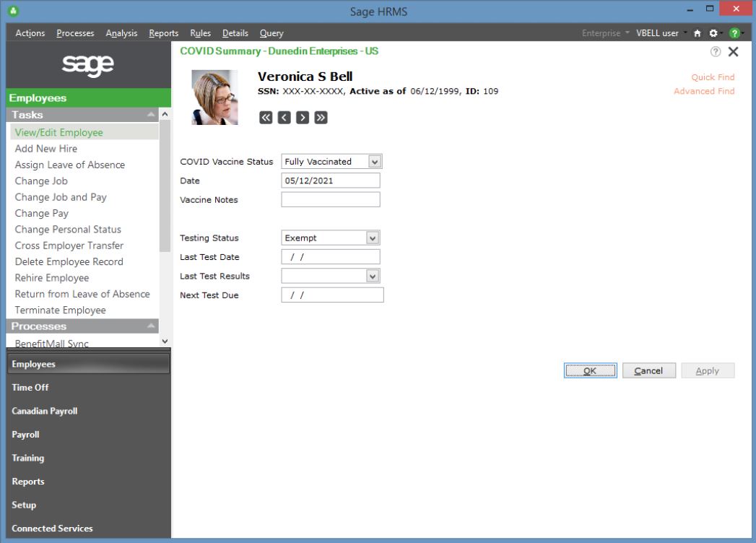The image size is (756, 543).
Task: Open the Details menu
Action: coord(235,33)
